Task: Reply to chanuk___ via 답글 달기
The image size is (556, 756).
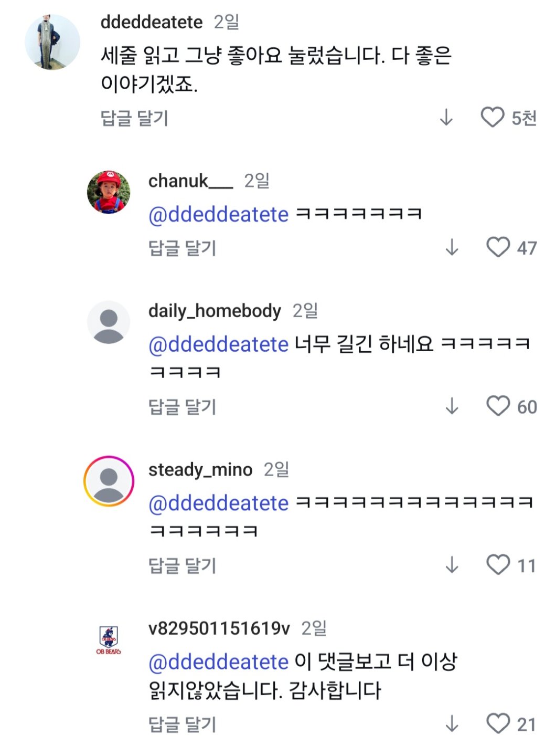Action: 182,248
